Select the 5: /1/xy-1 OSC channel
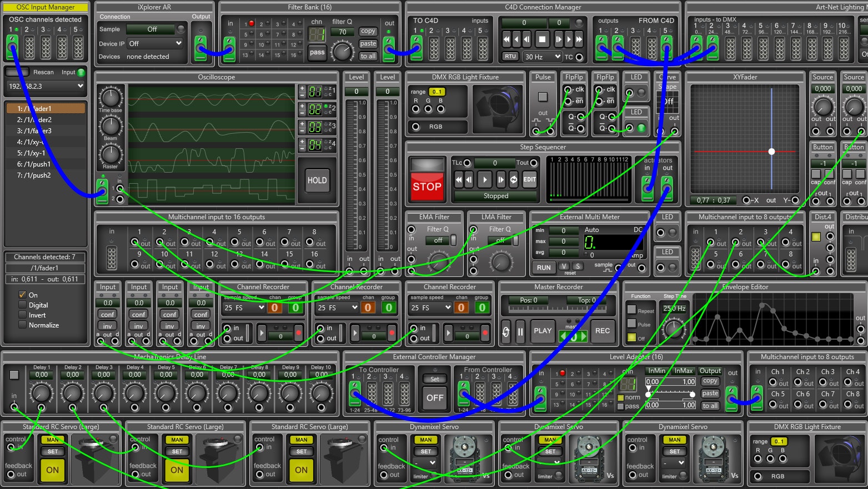The image size is (868, 489). point(46,153)
